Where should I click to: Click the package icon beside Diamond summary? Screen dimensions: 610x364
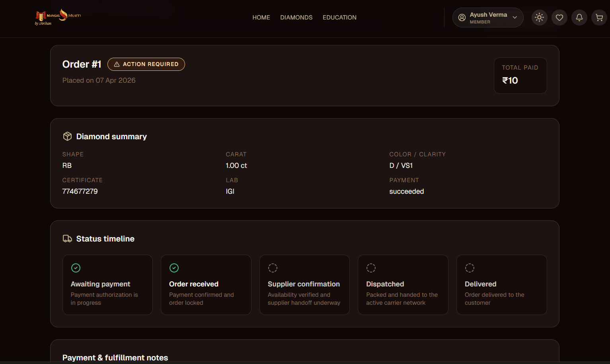[x=67, y=136]
